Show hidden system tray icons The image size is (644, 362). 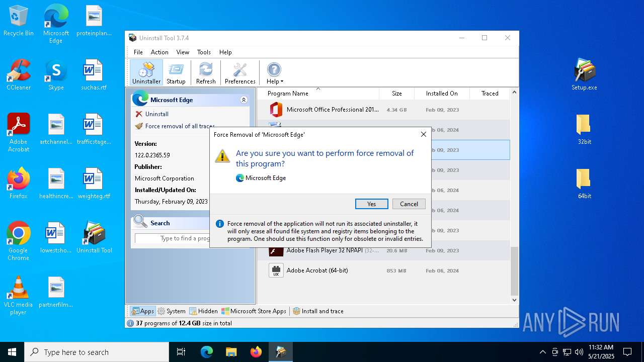click(x=542, y=352)
